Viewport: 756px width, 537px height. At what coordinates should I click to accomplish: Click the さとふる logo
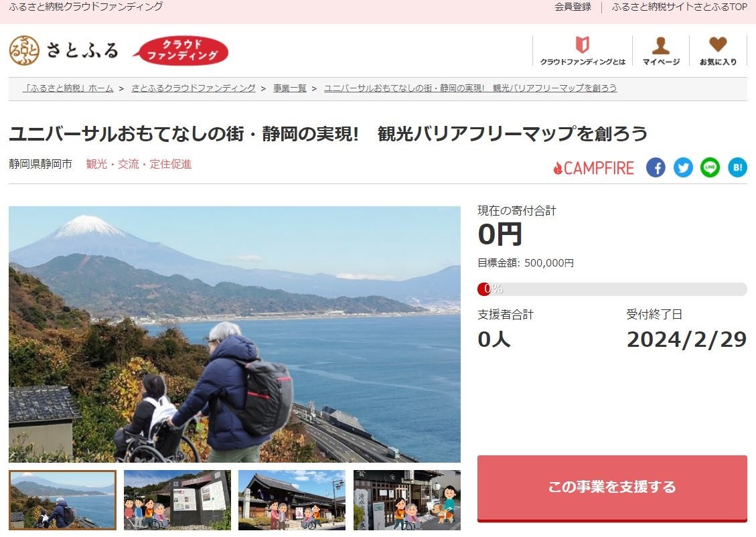coord(64,50)
